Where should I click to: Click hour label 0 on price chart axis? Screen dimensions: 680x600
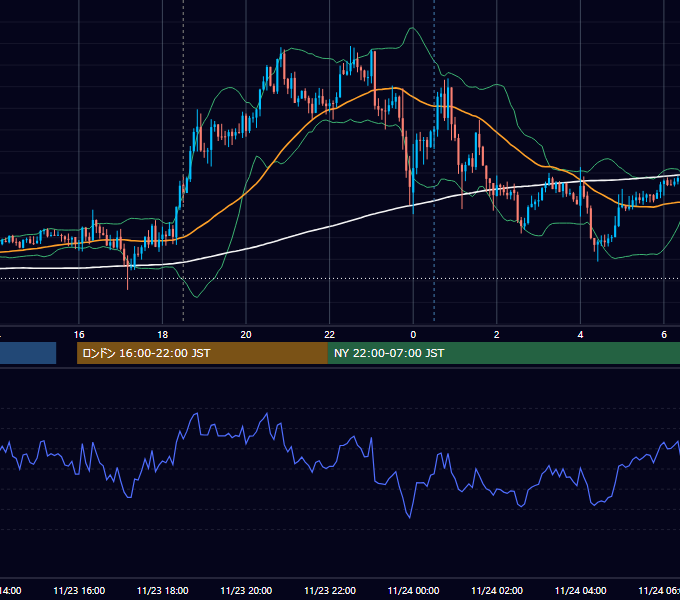pos(413,335)
